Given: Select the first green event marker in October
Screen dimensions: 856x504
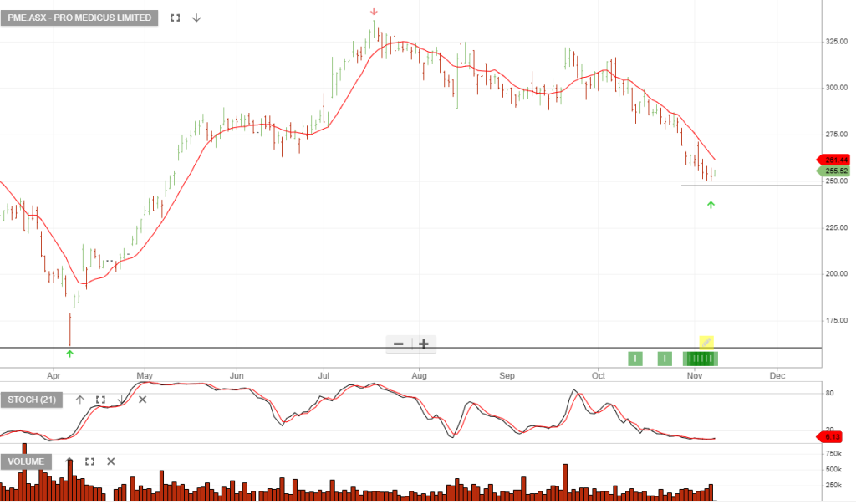Looking at the screenshot, I should tap(635, 359).
